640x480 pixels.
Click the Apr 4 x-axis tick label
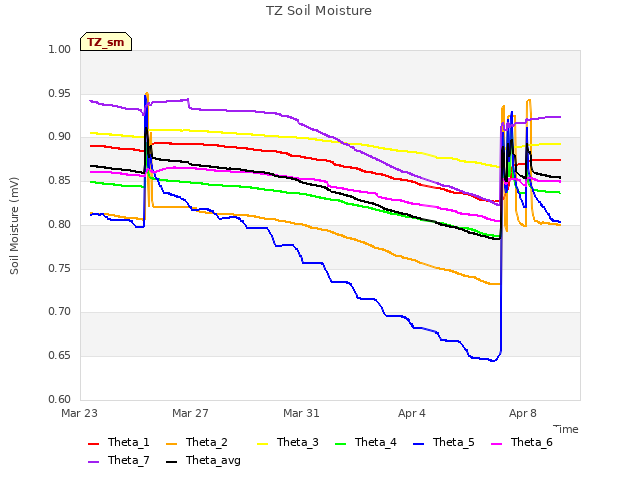[412, 413]
